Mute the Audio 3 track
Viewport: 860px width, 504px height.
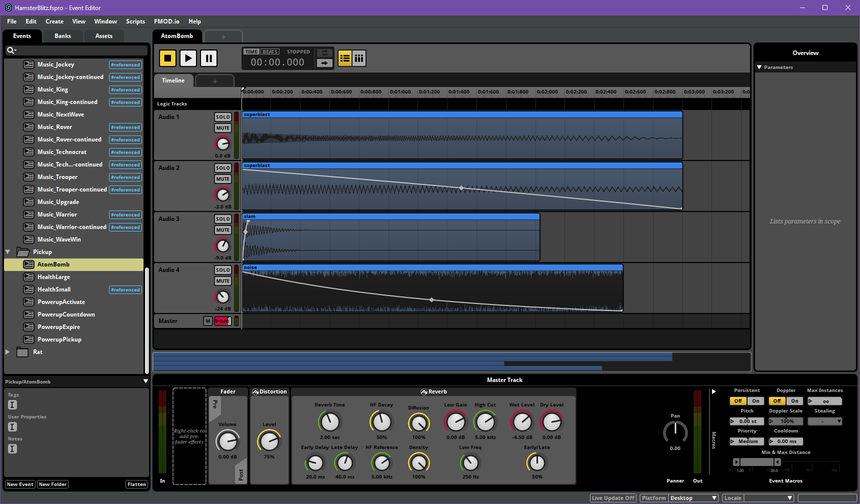tap(222, 230)
